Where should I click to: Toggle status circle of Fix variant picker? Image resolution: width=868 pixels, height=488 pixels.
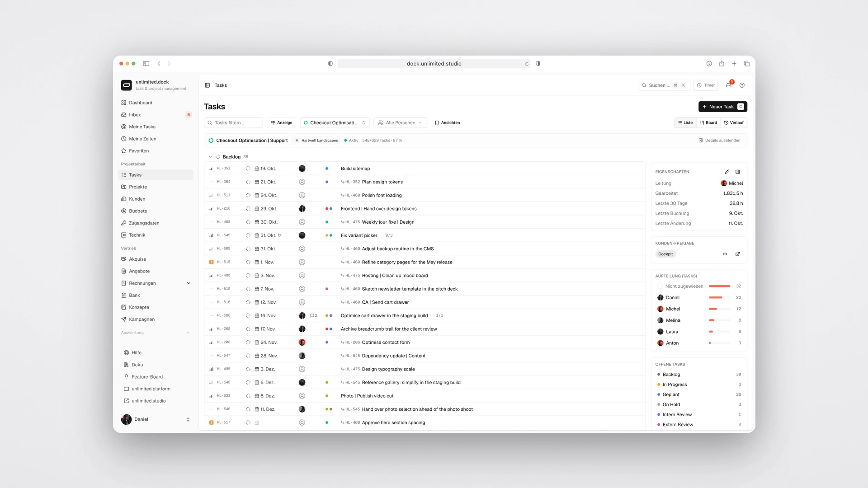click(248, 235)
